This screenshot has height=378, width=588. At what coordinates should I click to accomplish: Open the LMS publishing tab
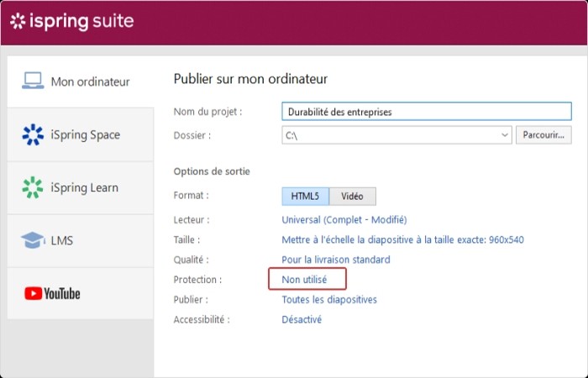[x=81, y=240]
